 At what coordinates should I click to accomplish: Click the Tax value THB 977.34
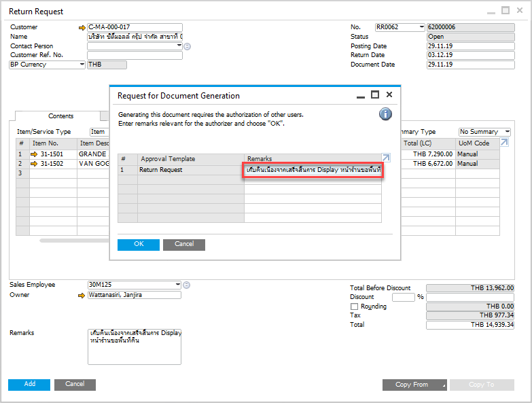(470, 315)
